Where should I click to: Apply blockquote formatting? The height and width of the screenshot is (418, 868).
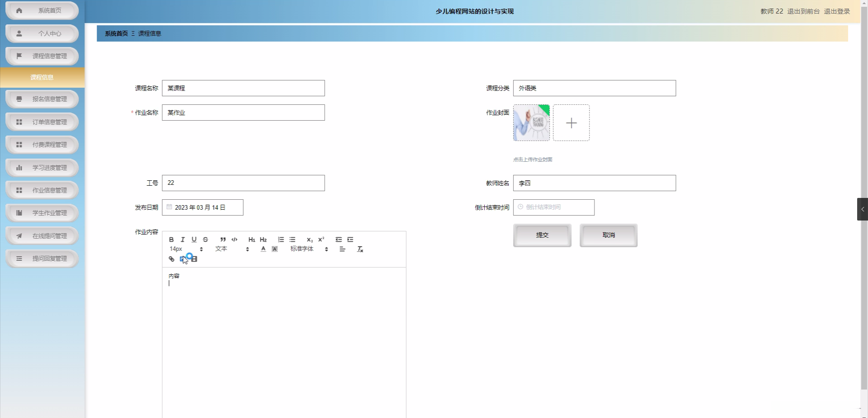[x=223, y=240]
